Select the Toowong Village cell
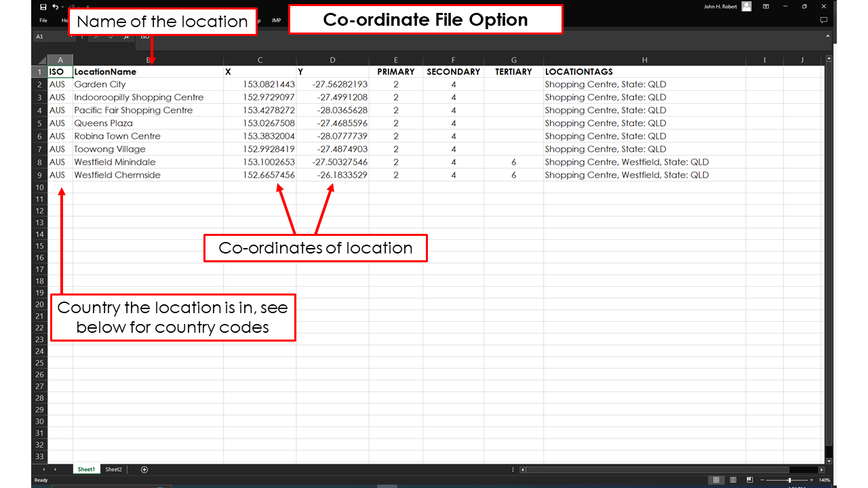Image resolution: width=868 pixels, height=488 pixels. [148, 149]
